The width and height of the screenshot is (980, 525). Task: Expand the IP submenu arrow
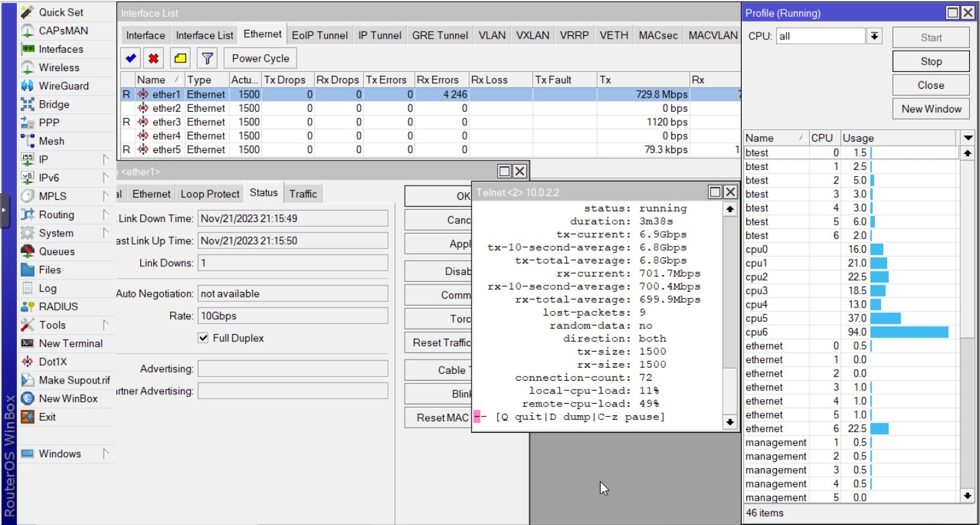[106, 159]
